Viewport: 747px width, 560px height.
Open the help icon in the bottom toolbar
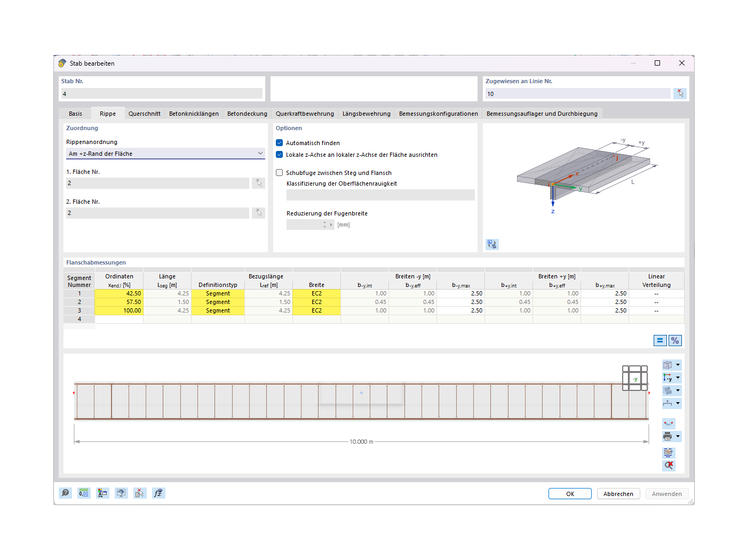coord(65,493)
